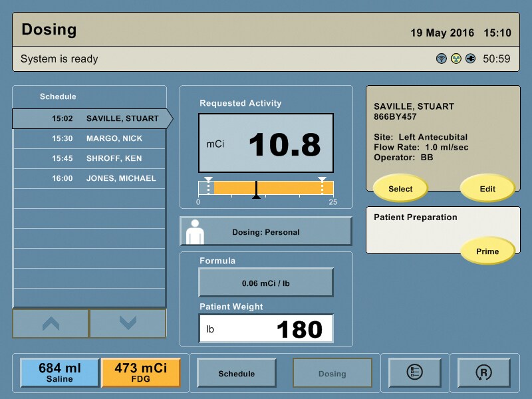Click the Dosing title in header

coord(49,29)
